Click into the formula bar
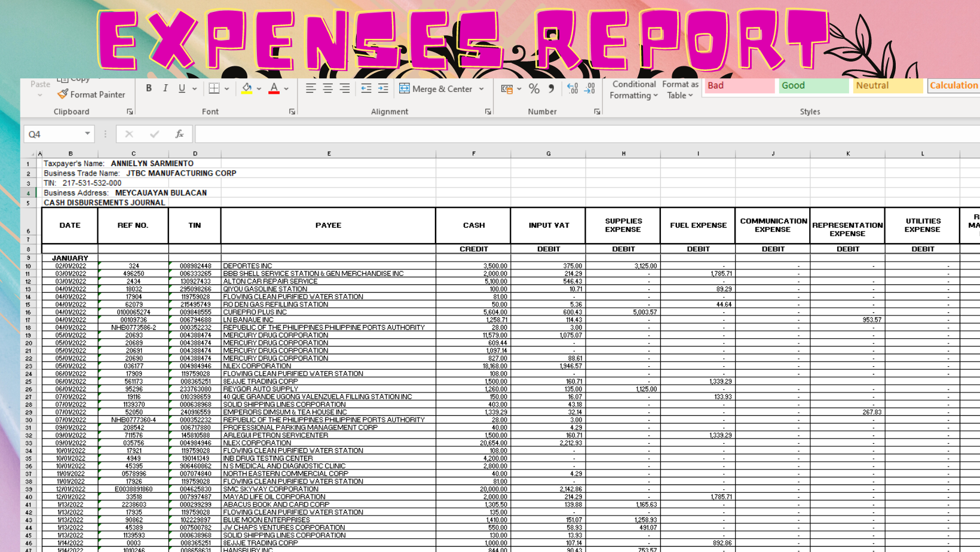Viewport: 980px width, 552px height. 587,134
